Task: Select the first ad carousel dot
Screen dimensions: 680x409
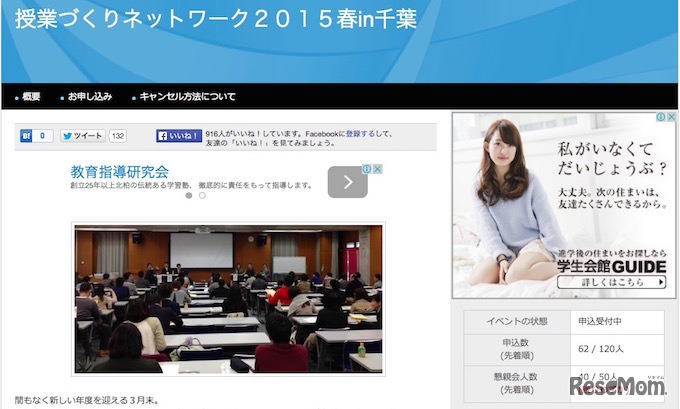Action: pos(189,196)
